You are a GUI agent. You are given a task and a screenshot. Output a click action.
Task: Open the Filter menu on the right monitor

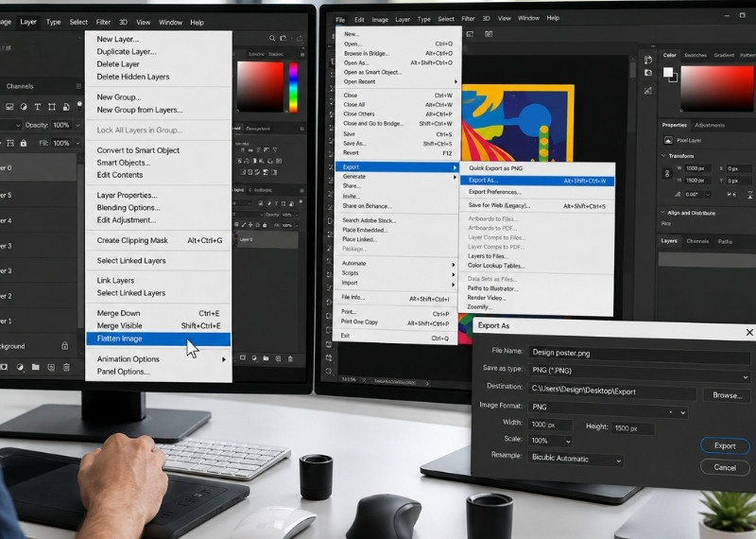coord(468,19)
